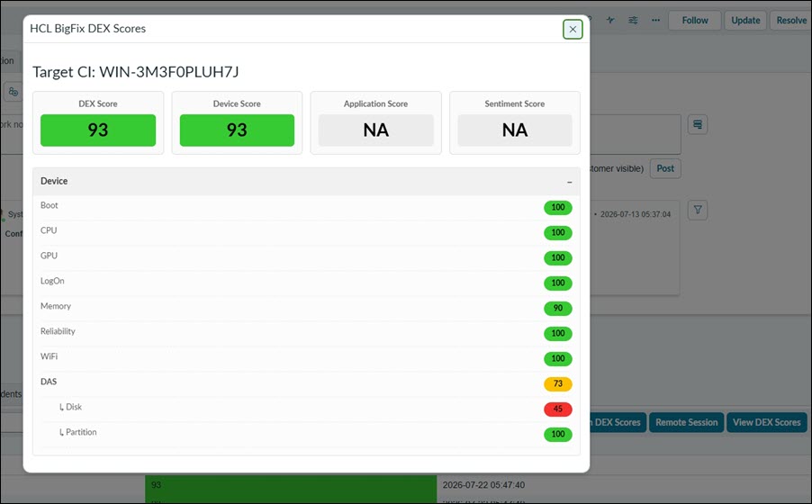Click the Update button
The height and width of the screenshot is (504, 812).
pyautogui.click(x=745, y=20)
